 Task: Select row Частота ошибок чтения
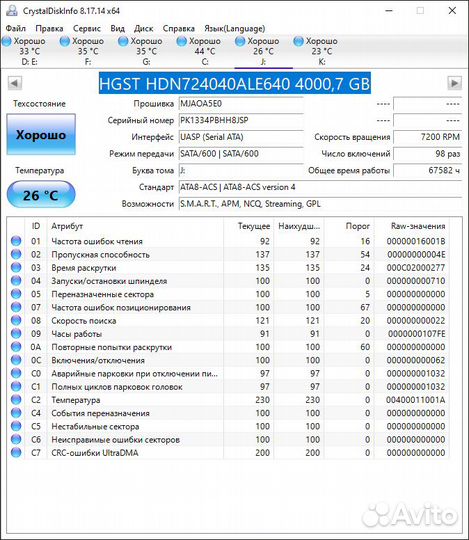click(228, 241)
